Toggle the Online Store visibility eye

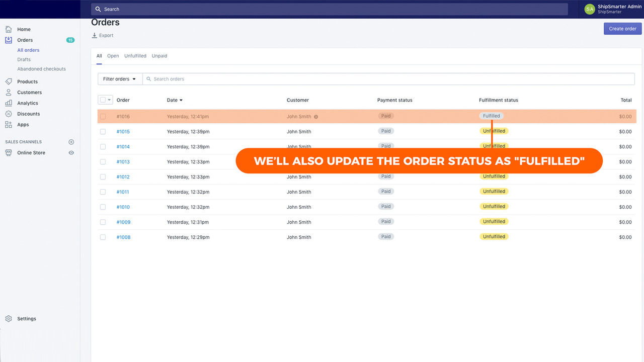tap(71, 152)
